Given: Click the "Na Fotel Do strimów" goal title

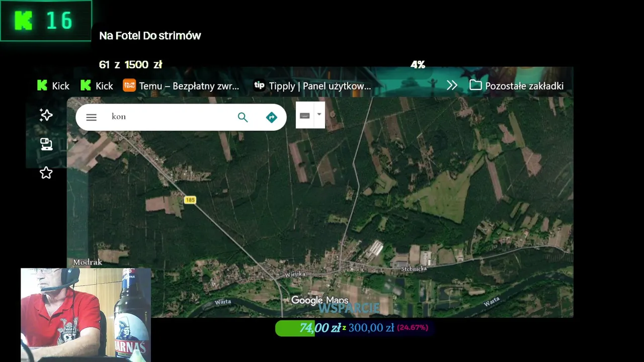Looking at the screenshot, I should [x=150, y=36].
